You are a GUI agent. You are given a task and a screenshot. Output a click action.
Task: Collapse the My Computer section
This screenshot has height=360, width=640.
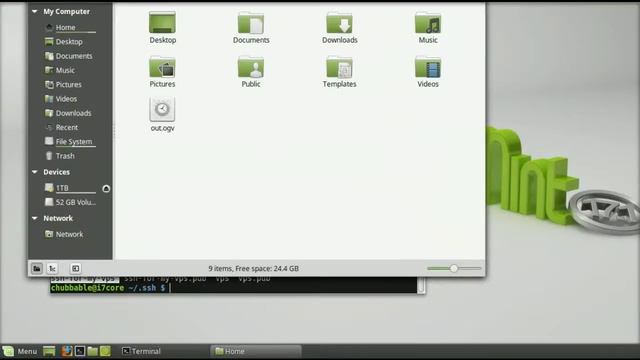click(x=35, y=11)
